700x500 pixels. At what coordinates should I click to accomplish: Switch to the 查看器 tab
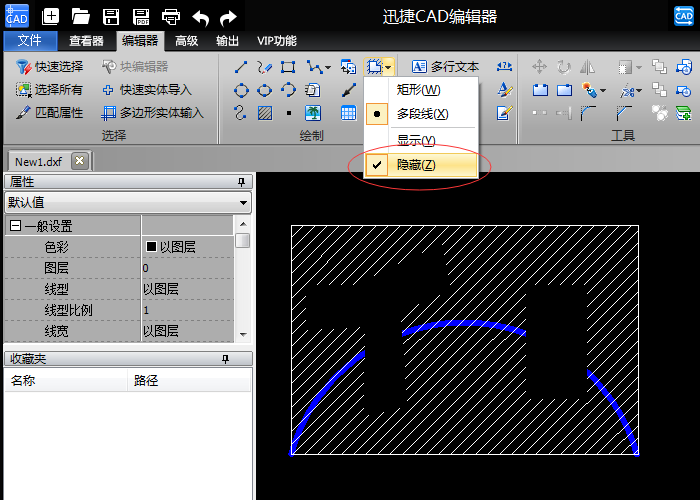[x=86, y=41]
